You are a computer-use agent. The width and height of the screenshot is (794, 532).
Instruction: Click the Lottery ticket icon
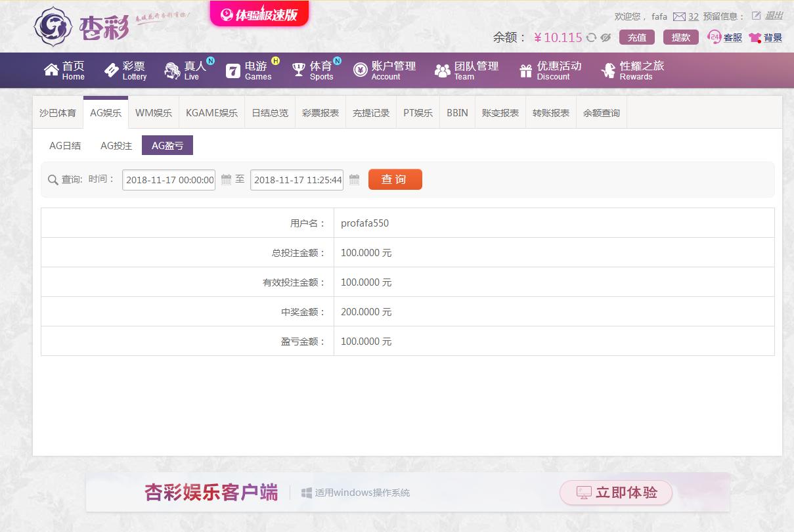tap(111, 70)
